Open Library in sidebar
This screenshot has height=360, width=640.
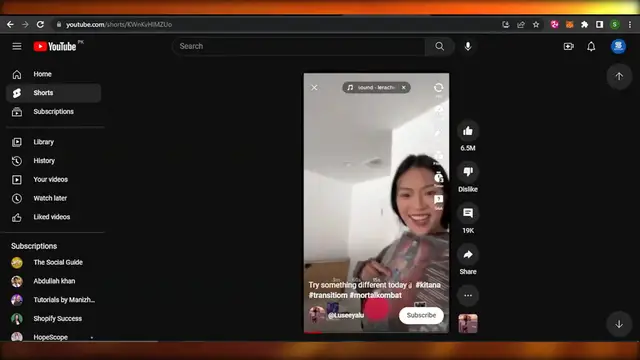[x=53, y=142]
